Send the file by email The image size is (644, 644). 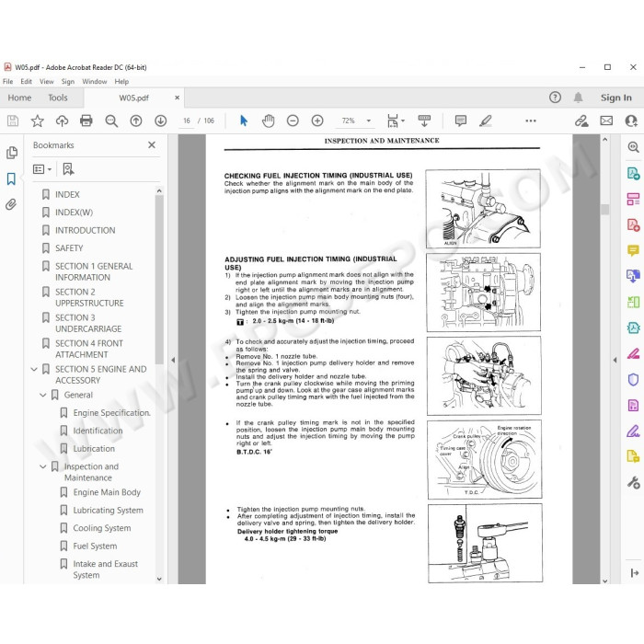coord(606,121)
